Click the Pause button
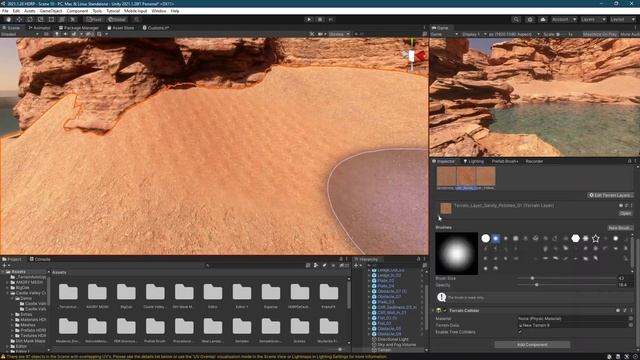640x360 pixels. [x=320, y=20]
